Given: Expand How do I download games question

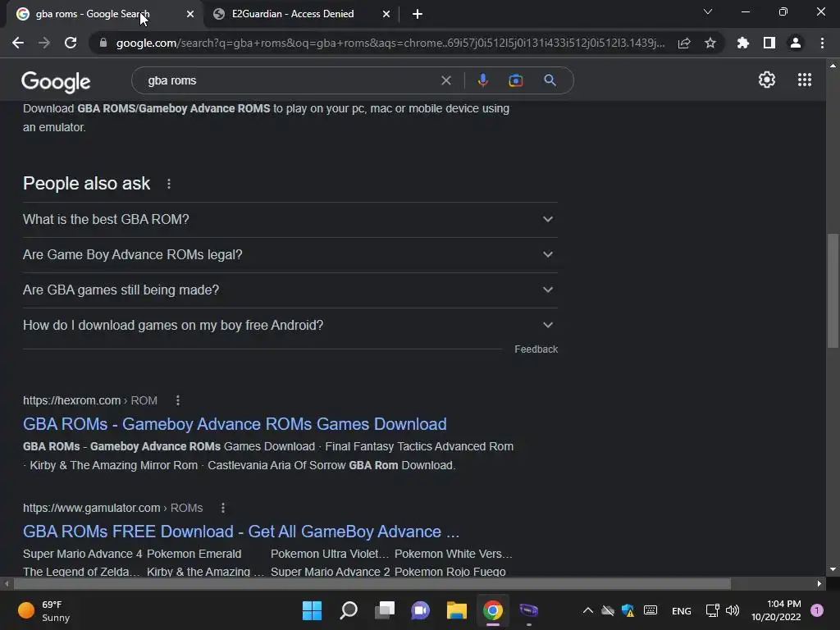Looking at the screenshot, I should click(290, 325).
